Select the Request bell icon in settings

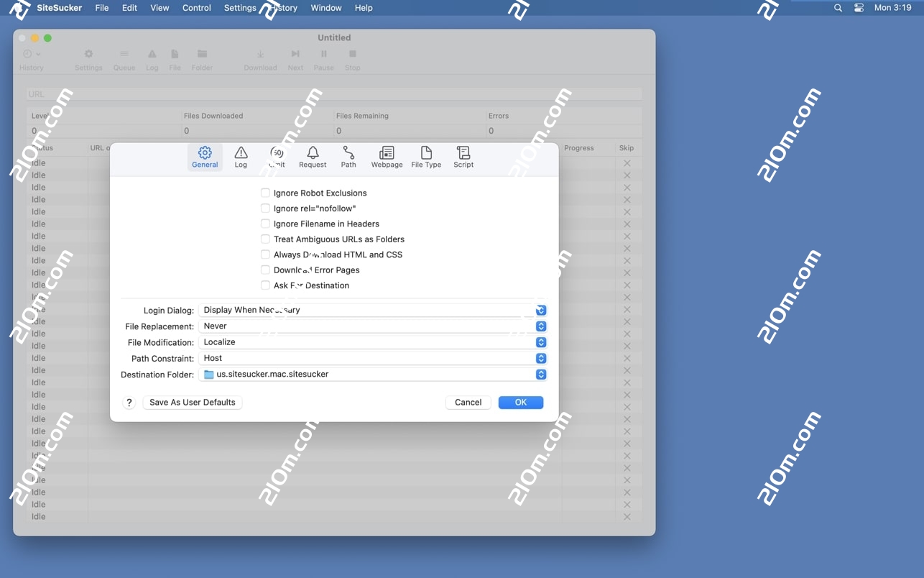(x=312, y=157)
